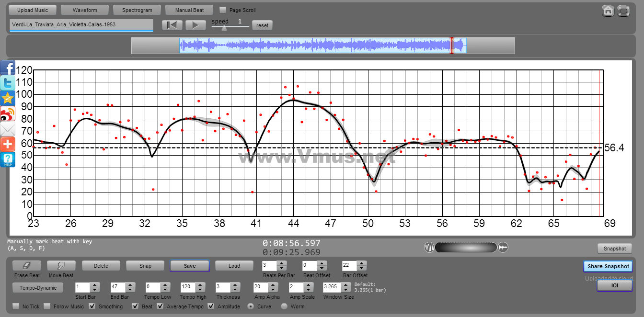Open the Help icon in sidebar
The width and height of the screenshot is (644, 317).
(x=7, y=159)
